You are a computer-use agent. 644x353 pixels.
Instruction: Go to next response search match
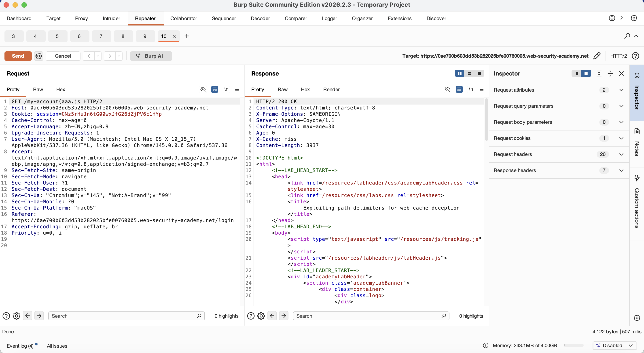coord(284,316)
